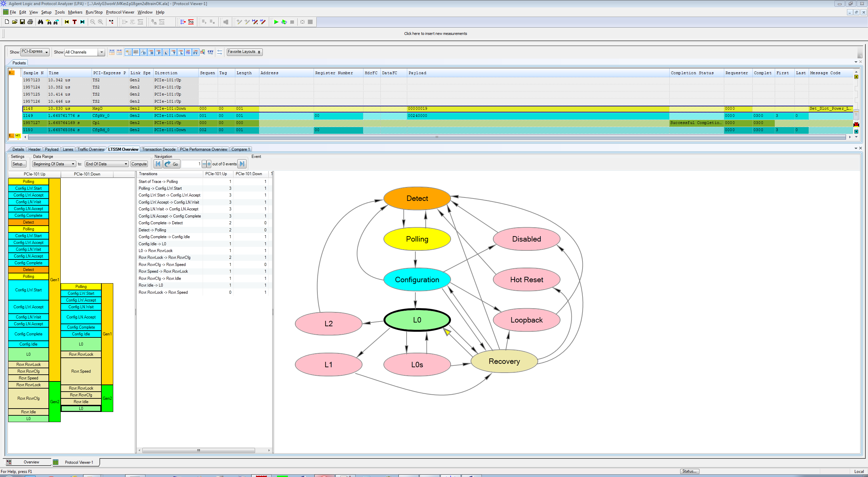Click the Go to End marker icon

(x=82, y=22)
